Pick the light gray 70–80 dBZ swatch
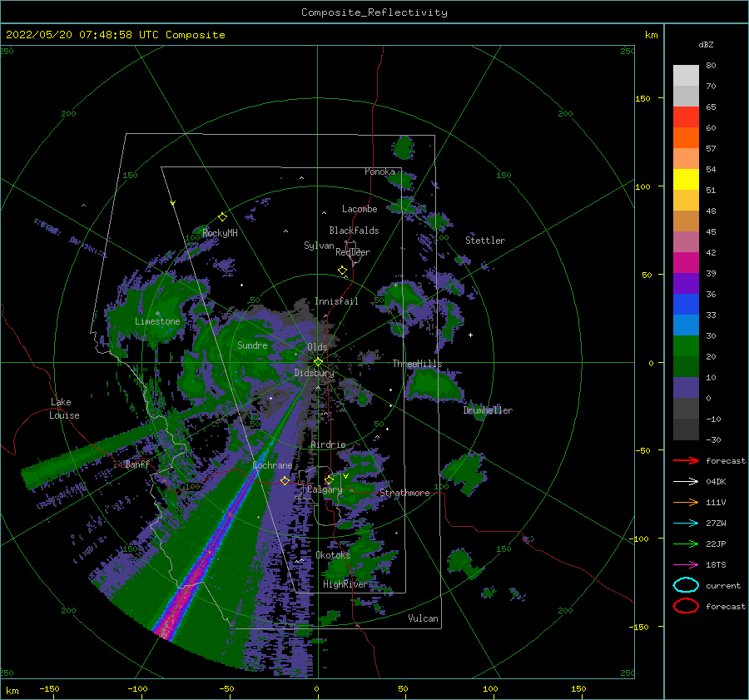749x700 pixels. pos(686,75)
